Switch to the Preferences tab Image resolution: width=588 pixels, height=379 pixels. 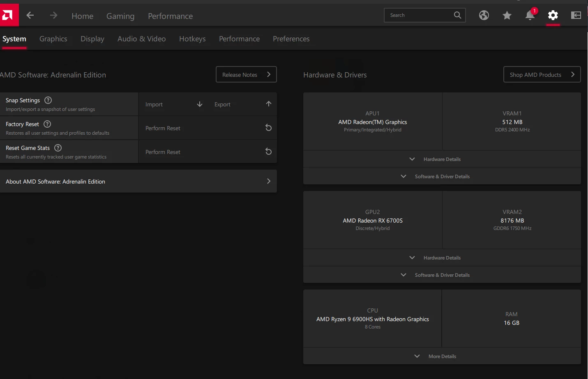click(x=291, y=39)
